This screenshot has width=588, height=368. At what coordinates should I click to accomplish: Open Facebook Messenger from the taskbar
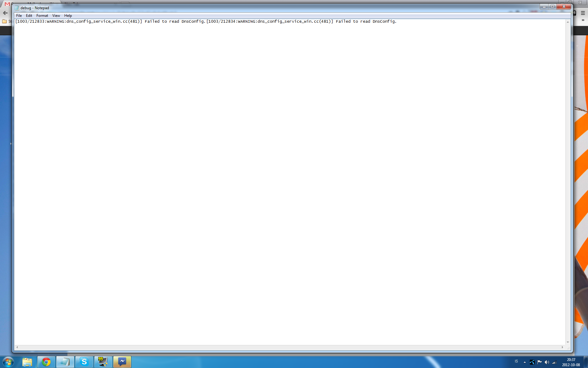coord(122,362)
